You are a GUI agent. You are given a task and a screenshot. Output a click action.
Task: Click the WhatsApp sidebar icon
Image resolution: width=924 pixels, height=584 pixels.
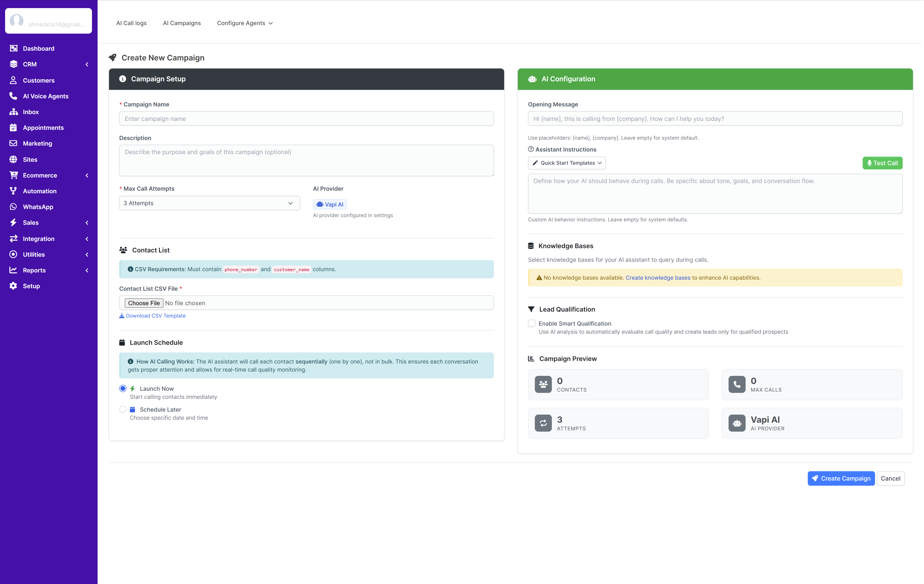13,207
